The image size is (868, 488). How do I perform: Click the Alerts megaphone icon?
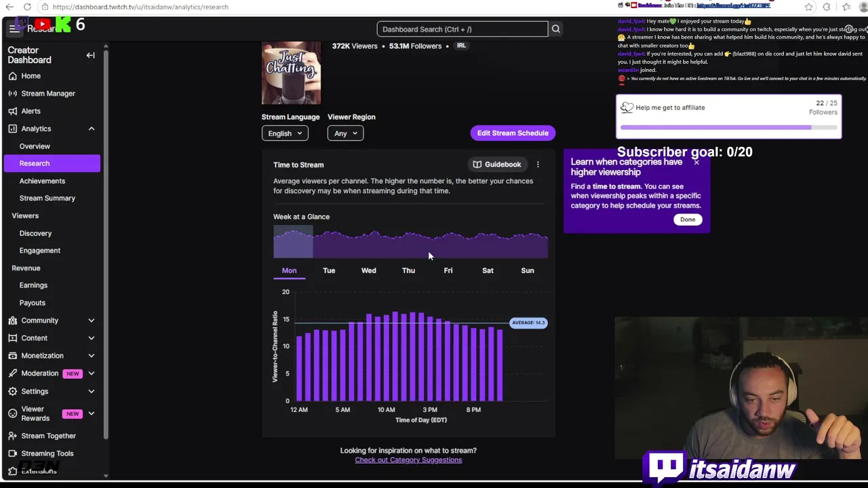click(x=13, y=111)
